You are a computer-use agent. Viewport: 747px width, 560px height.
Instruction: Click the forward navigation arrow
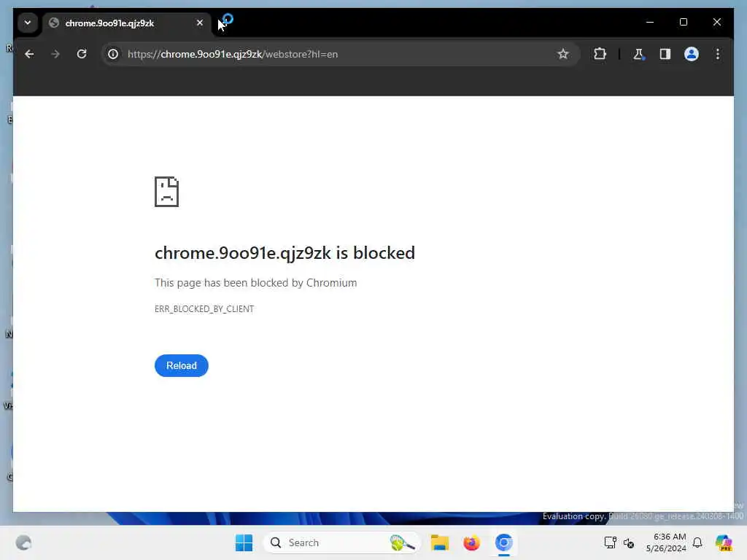click(55, 54)
